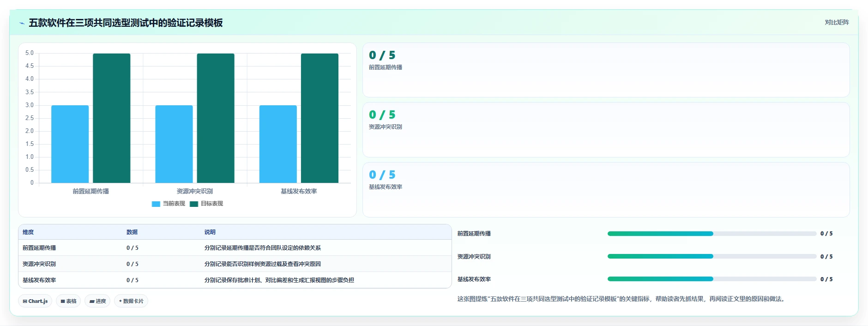
Task: Select the 数据 table column header
Action: 132,232
